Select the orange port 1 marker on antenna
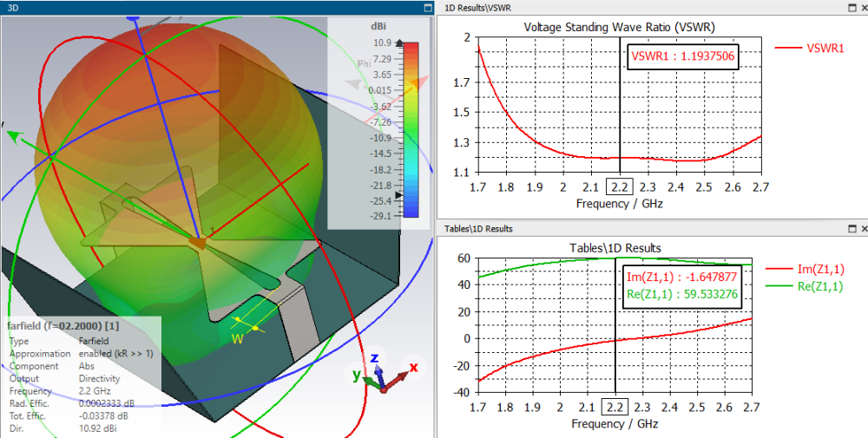868x438 pixels. point(197,242)
